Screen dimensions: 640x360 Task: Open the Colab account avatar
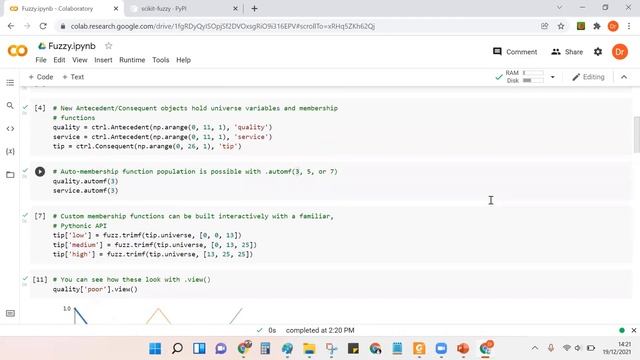tap(620, 52)
